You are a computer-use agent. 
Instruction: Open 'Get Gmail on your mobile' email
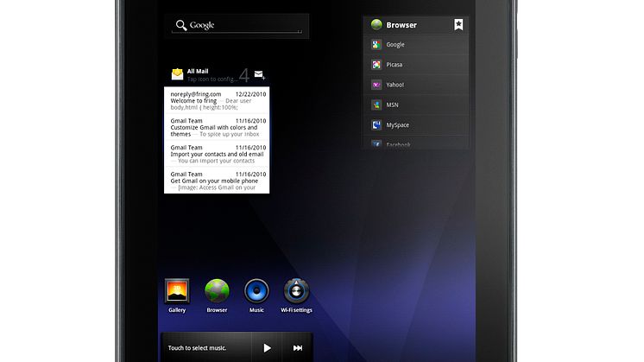point(217,181)
